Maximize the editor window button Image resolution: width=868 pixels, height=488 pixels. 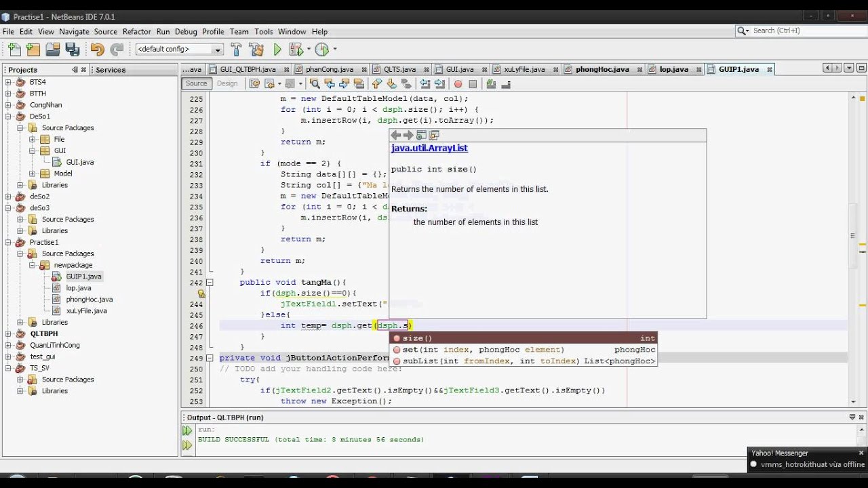tap(862, 68)
